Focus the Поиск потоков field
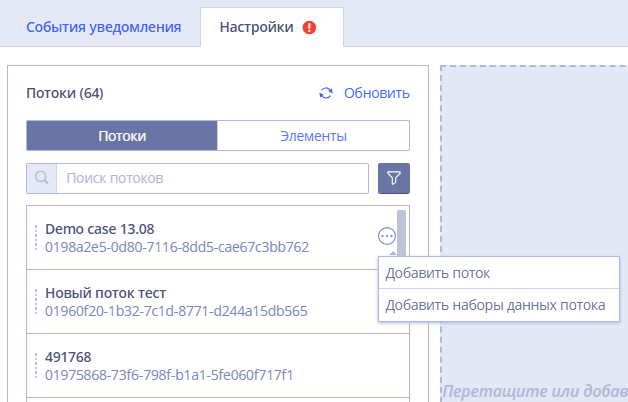The image size is (628, 402). (x=212, y=178)
